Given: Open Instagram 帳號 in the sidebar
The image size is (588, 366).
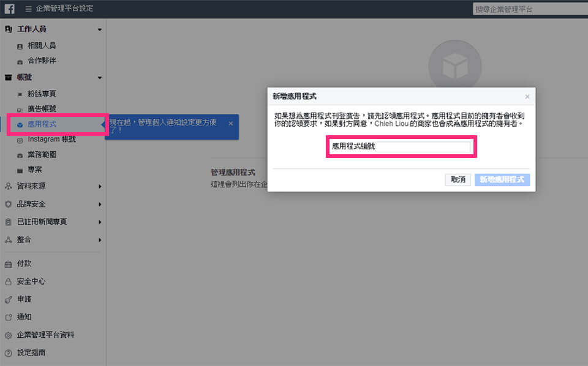Looking at the screenshot, I should (51, 140).
